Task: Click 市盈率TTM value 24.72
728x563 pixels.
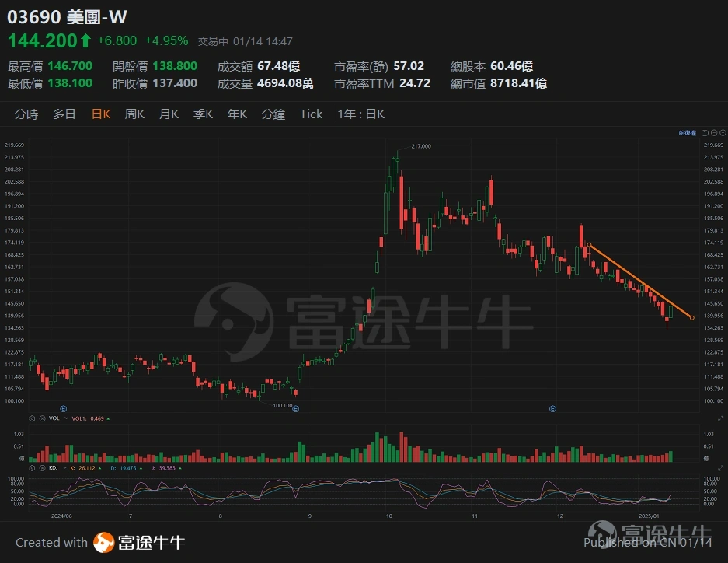Action: click(x=415, y=83)
